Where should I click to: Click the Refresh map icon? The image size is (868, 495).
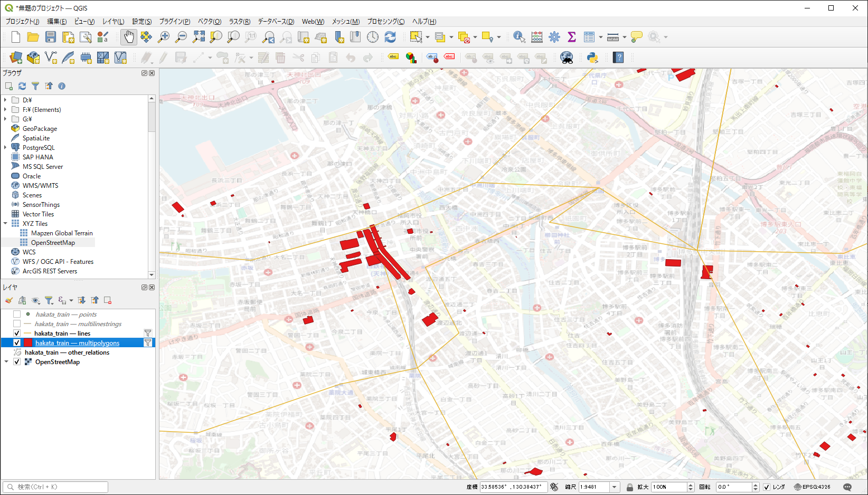tap(390, 37)
